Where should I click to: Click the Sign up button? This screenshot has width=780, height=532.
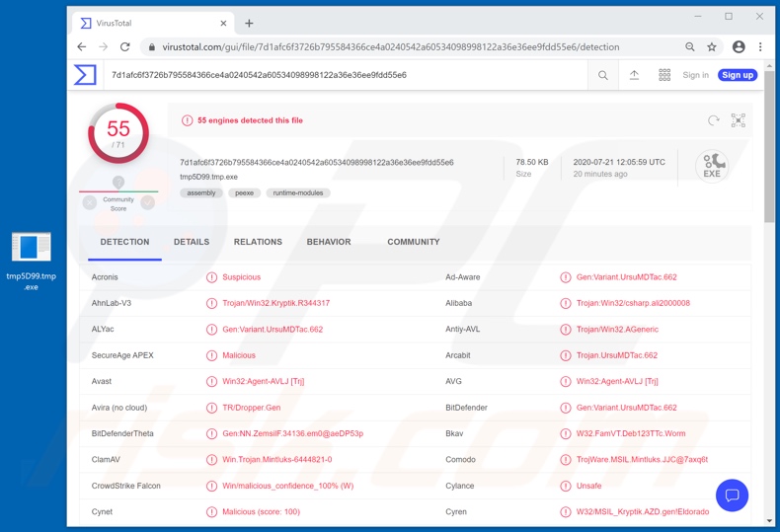point(738,75)
